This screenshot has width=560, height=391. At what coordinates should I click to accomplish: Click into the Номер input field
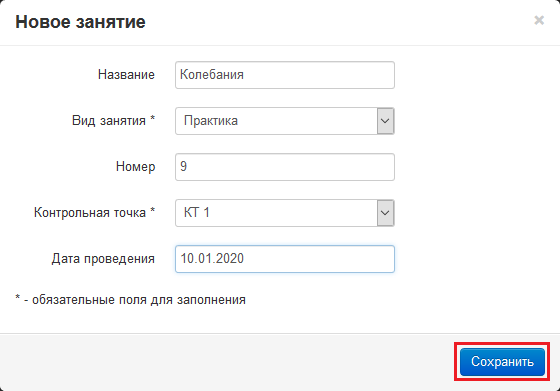tap(285, 167)
